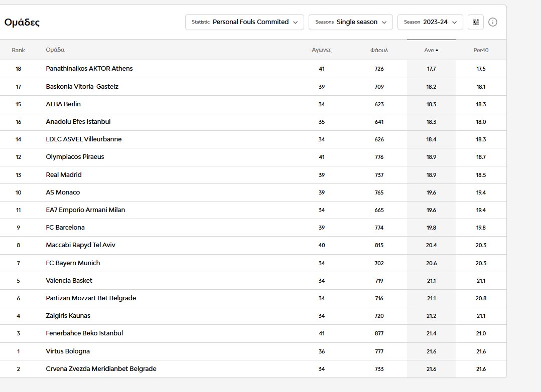The height and width of the screenshot is (392, 541).
Task: Open ALBA Berlin team
Action: click(63, 104)
